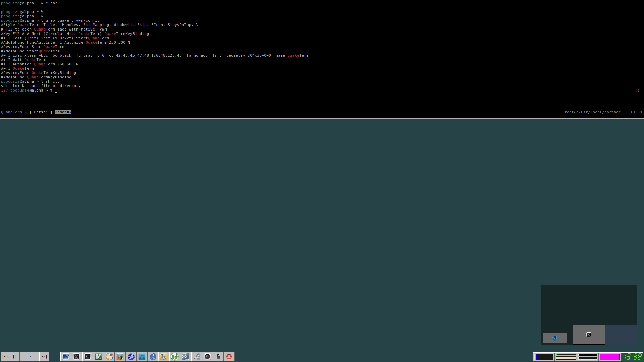Screen dimensions: 644x362
Task: Click the red X logout icon
Action: click(x=229, y=357)
